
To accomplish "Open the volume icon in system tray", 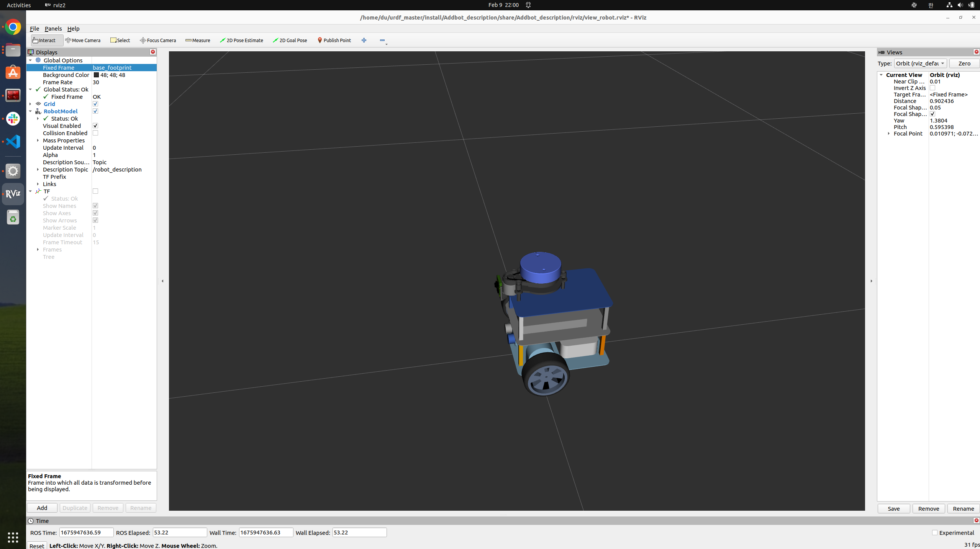I will pos(960,5).
